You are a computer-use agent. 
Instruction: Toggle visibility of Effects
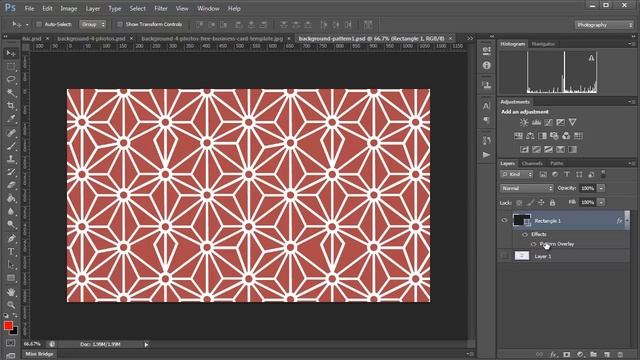point(525,234)
